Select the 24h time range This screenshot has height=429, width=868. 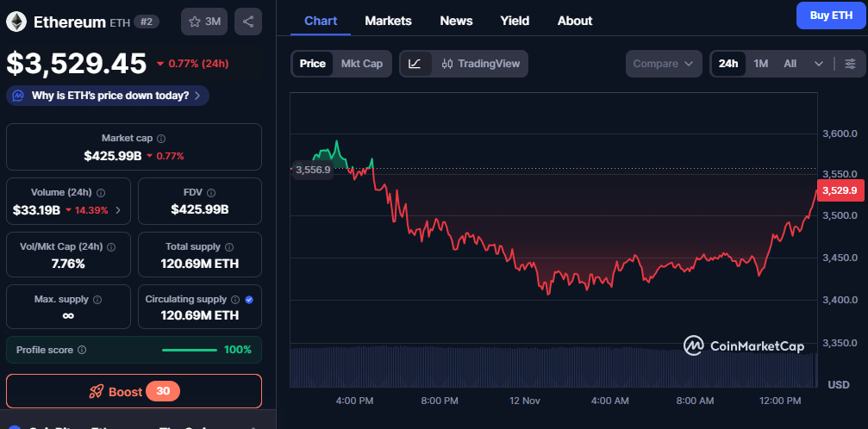728,64
